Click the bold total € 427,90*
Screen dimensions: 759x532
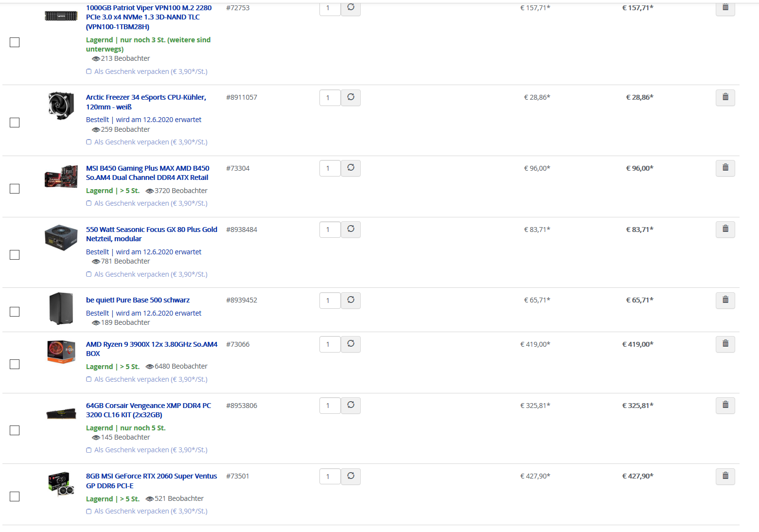[638, 476]
